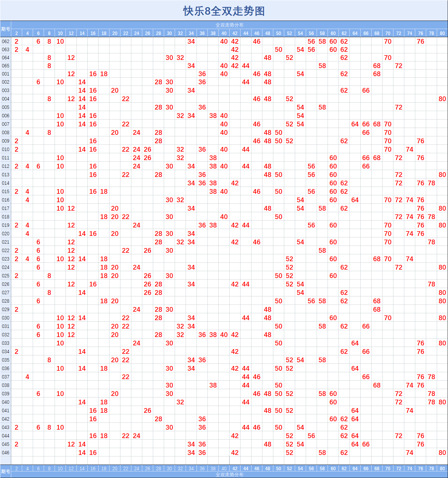Click number 8 in row 025
Screen dimensions: 448x478
point(49,276)
